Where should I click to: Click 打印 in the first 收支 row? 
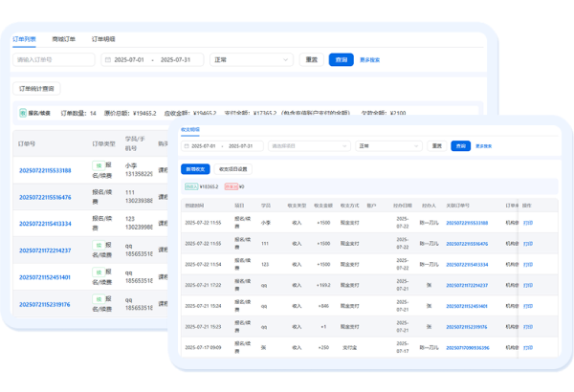[x=527, y=222]
